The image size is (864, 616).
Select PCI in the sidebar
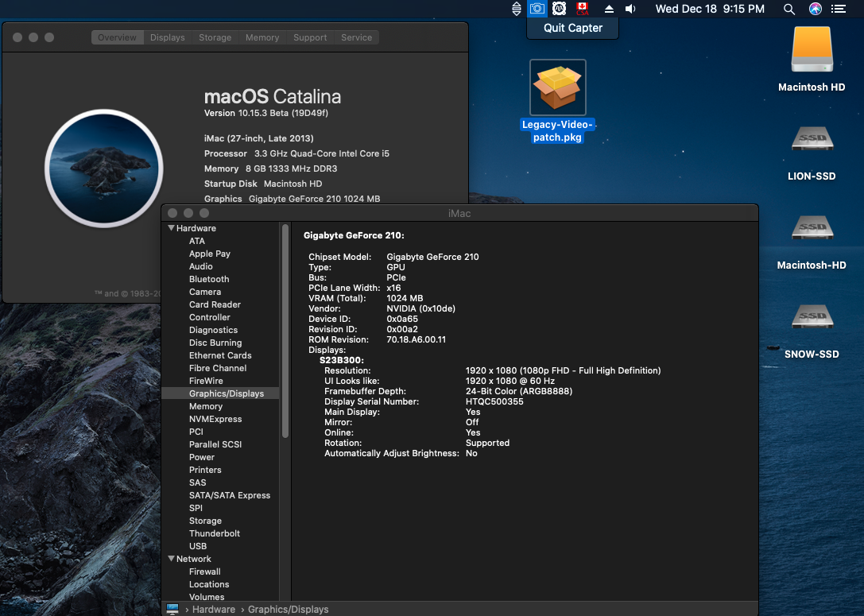[x=220, y=432]
